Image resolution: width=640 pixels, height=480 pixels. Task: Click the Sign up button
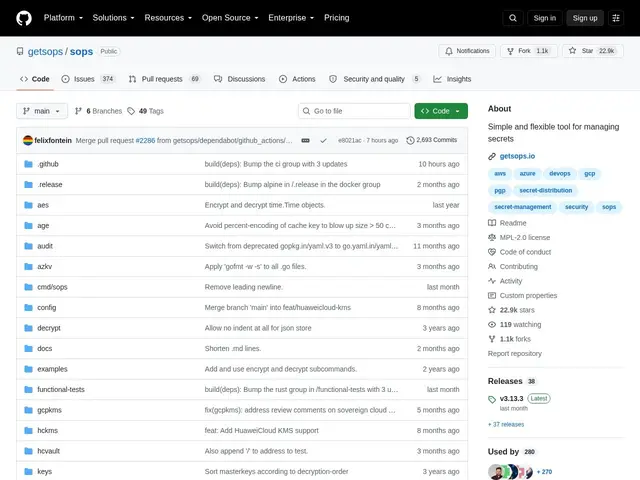pos(585,18)
